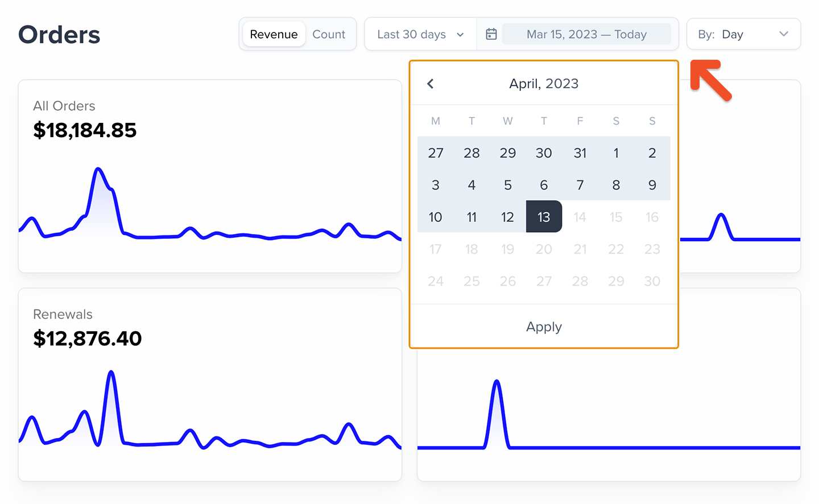819x504 pixels.
Task: Choose March 27 from the calendar grid
Action: click(436, 152)
